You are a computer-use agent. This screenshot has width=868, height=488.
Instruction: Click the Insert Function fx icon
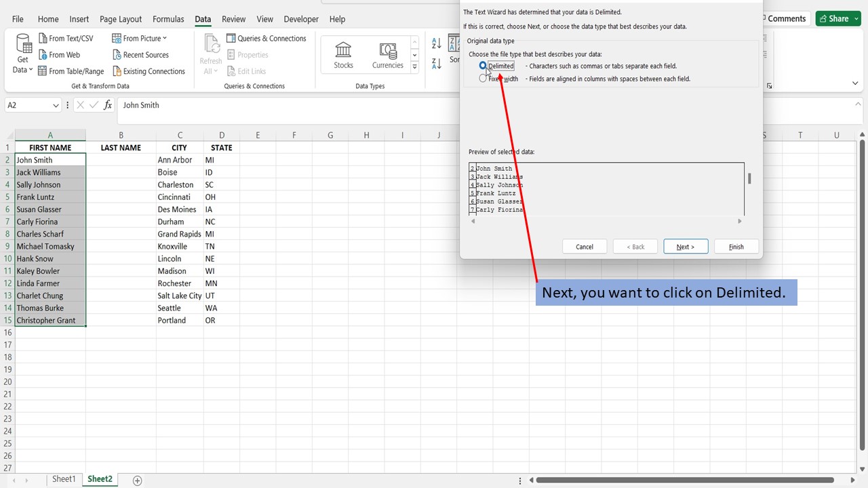tap(107, 105)
